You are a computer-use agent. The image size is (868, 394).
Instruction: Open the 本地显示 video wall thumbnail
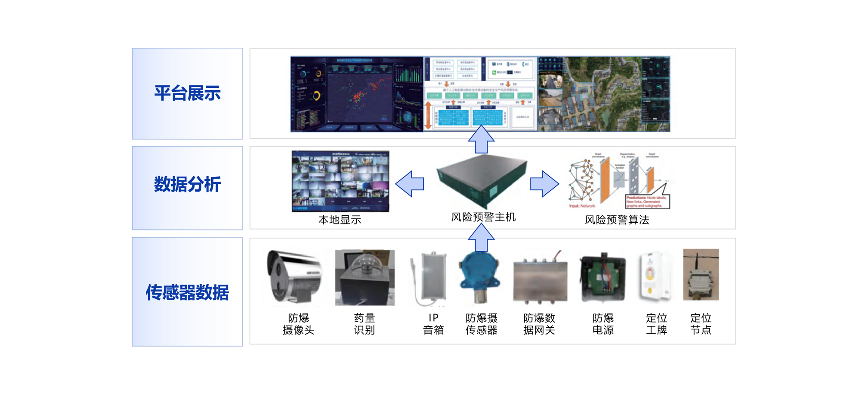[x=340, y=181]
